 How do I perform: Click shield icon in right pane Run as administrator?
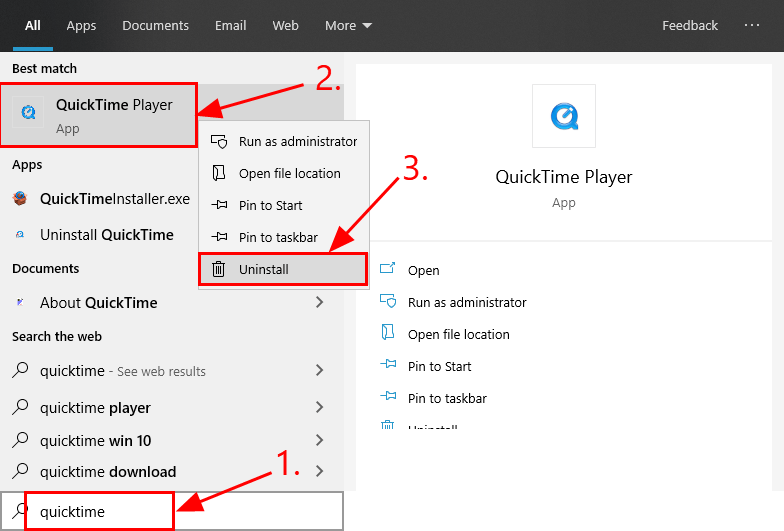tap(388, 301)
